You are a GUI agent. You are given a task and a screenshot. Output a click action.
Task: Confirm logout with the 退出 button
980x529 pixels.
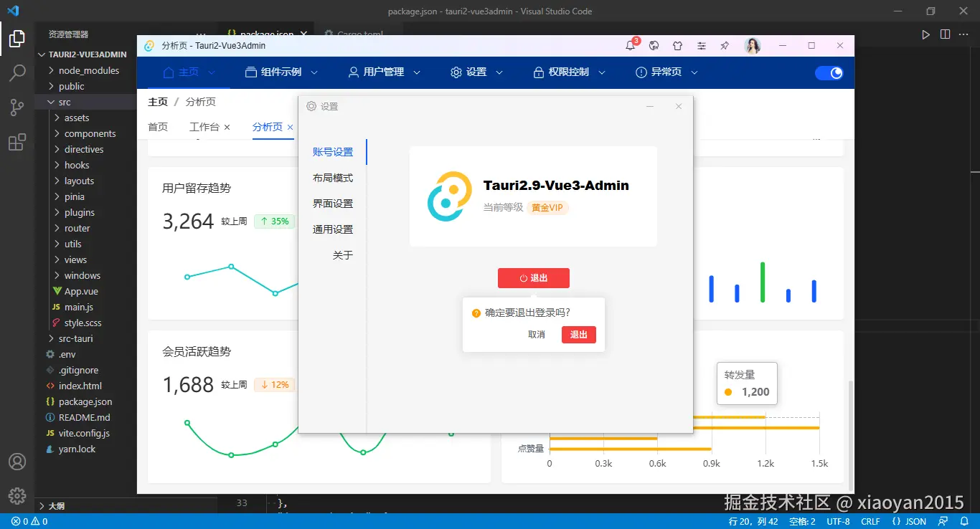click(579, 334)
